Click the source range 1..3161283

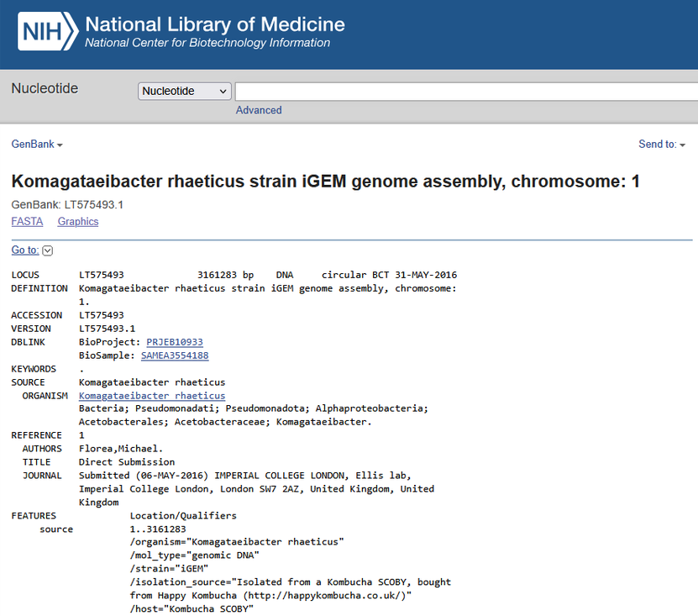[x=158, y=529]
